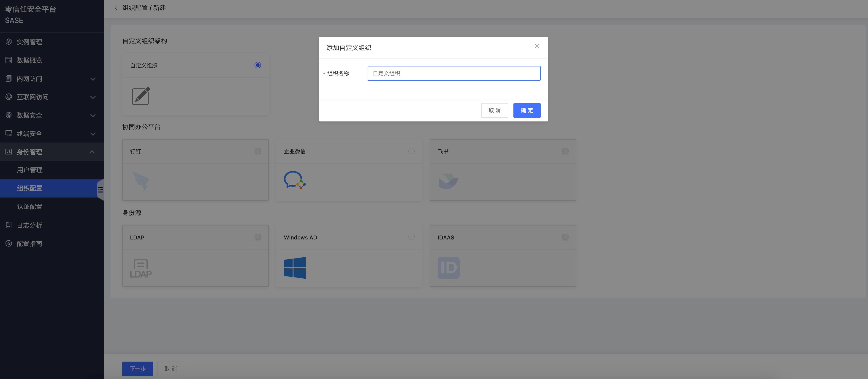868x379 pixels.
Task: Click the 身份管理 person icon
Action: tap(9, 152)
